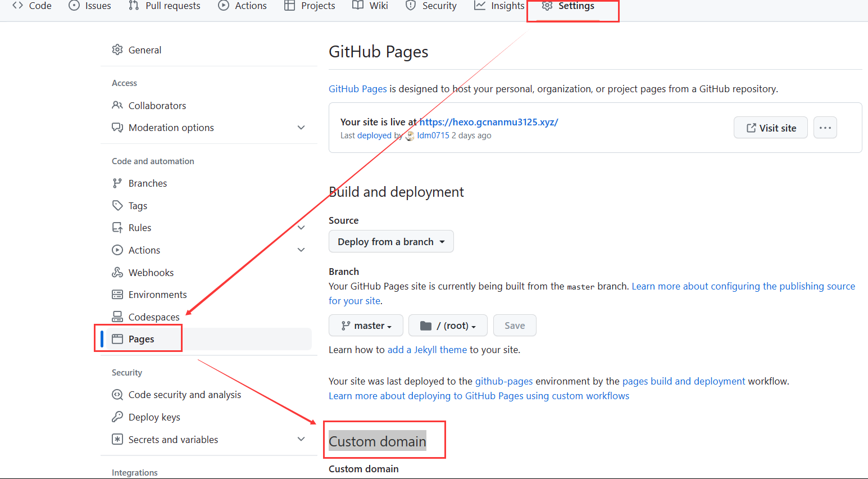This screenshot has width=868, height=479.
Task: Switch to Pull requests tab
Action: (x=165, y=6)
